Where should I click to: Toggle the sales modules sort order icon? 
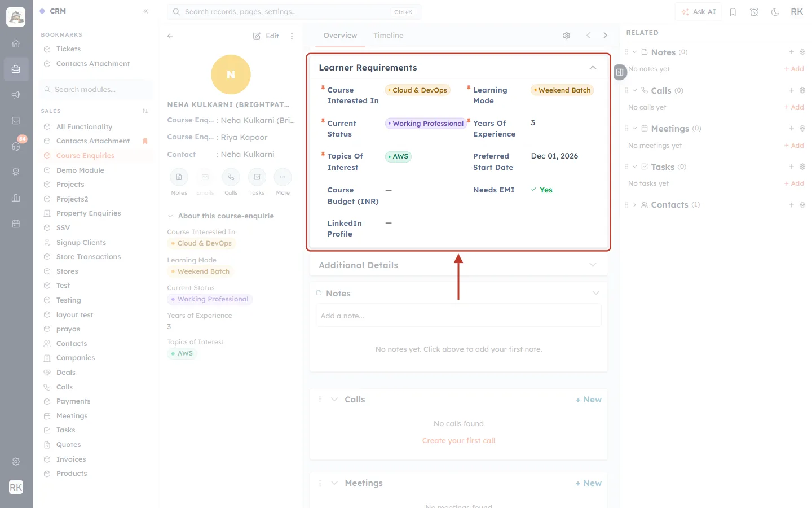coord(145,111)
